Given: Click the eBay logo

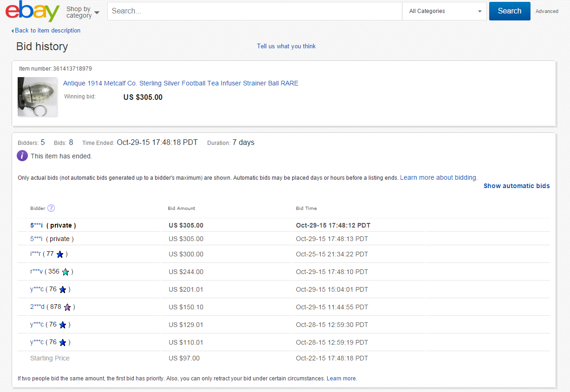Looking at the screenshot, I should [x=33, y=12].
